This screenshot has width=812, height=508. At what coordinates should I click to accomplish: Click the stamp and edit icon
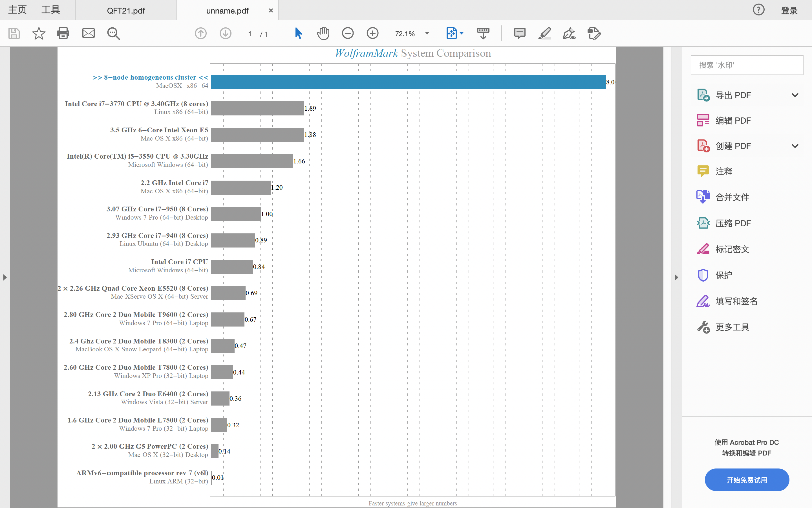point(594,33)
